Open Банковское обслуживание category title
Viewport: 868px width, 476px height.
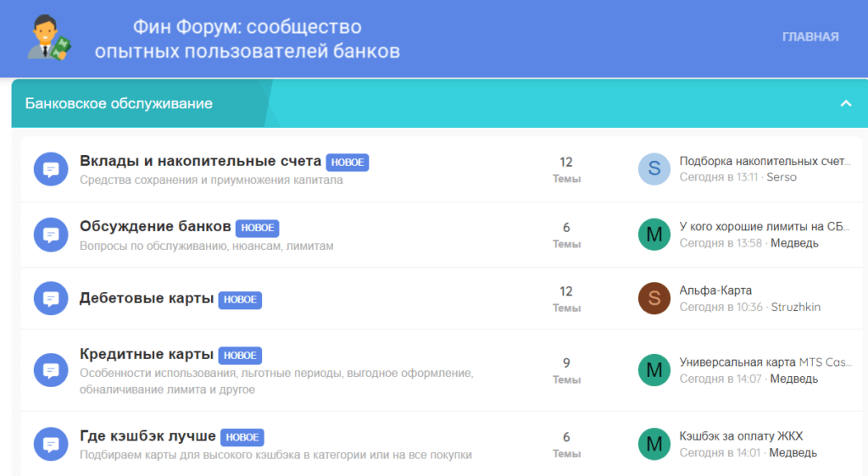[x=119, y=103]
